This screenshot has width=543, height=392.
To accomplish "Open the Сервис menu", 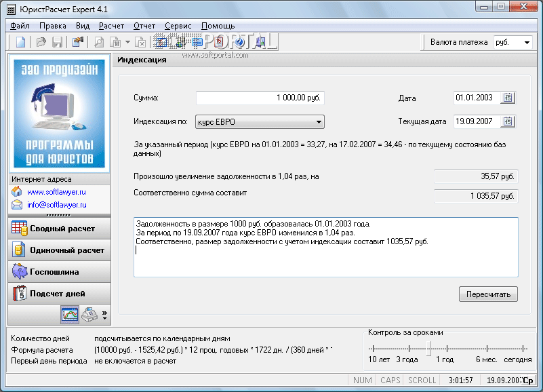I will [x=178, y=26].
